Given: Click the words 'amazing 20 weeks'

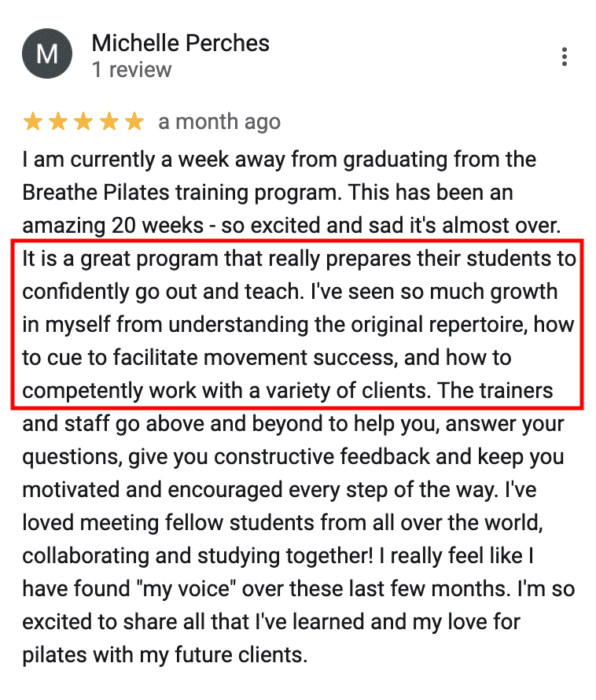Looking at the screenshot, I should tap(113, 226).
